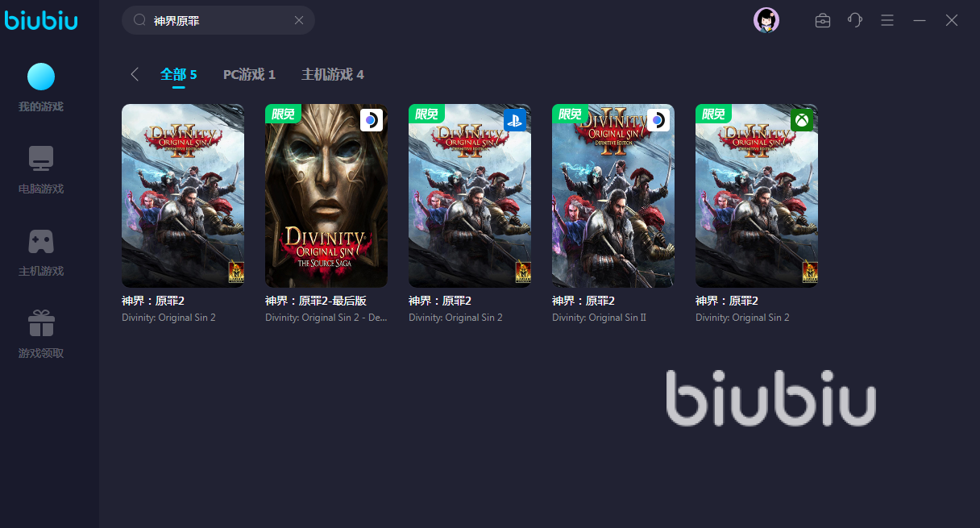Open 主机游戏 gamepad section
This screenshot has width=980, height=528.
point(41,252)
